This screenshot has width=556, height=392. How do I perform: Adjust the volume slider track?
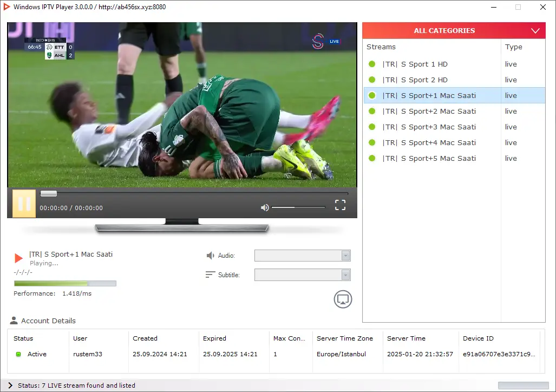click(x=298, y=207)
